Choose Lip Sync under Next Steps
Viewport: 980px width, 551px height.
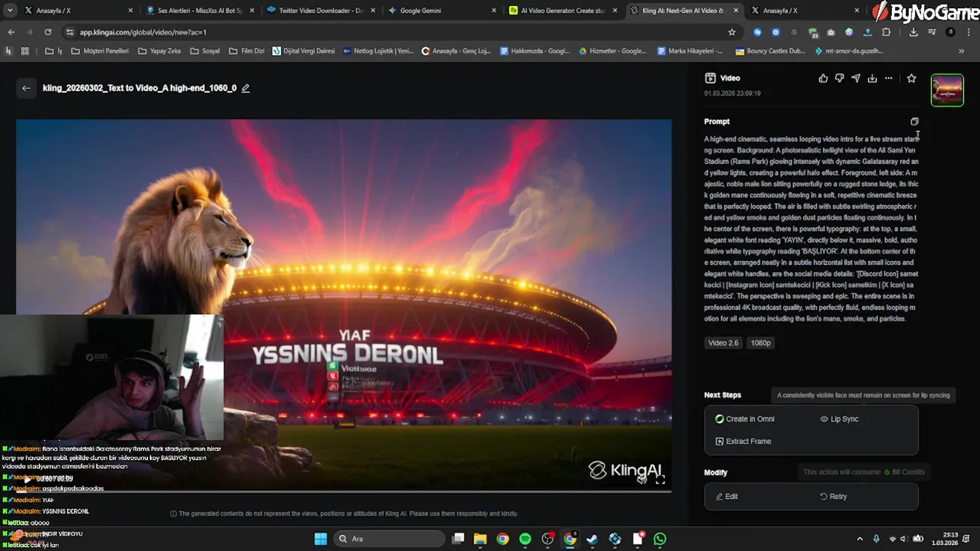pyautogui.click(x=839, y=419)
